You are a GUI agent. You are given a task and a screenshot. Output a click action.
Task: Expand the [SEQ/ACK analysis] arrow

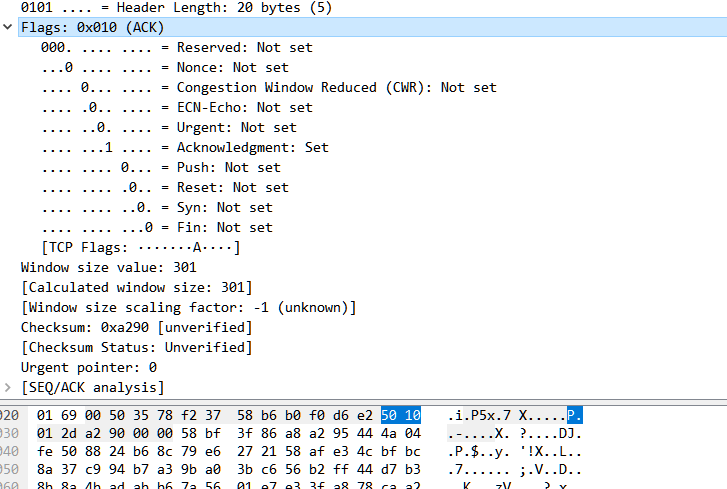[9, 387]
